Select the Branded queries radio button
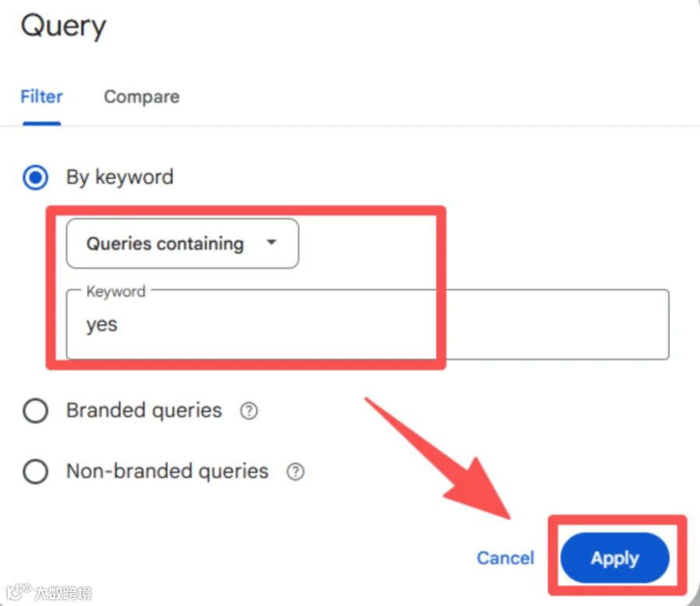The width and height of the screenshot is (700, 606). (x=36, y=411)
